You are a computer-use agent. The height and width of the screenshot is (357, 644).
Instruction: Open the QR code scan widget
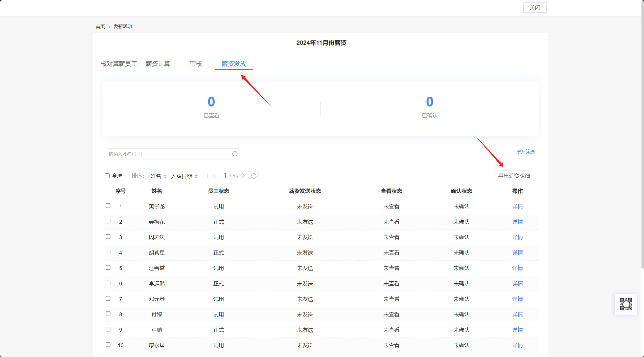[626, 304]
